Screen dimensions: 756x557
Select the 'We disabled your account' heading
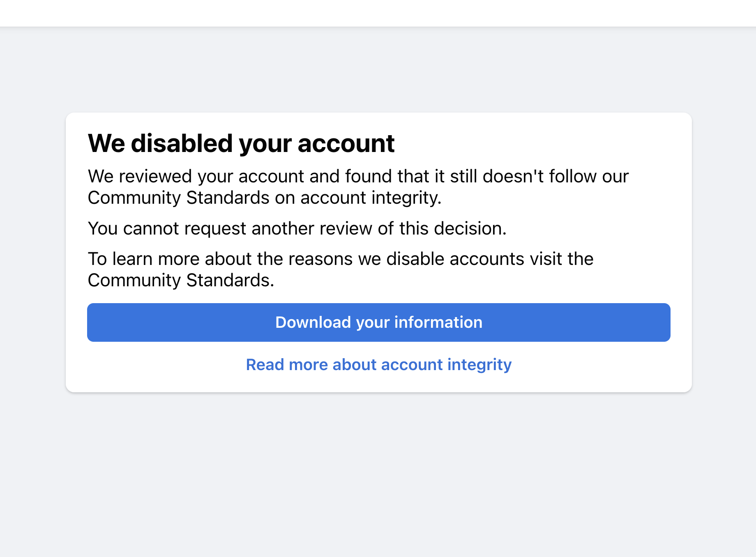[x=241, y=143]
